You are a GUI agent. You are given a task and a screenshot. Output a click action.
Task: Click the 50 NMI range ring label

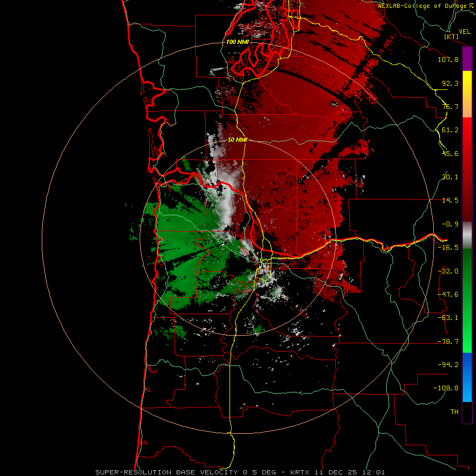click(x=237, y=140)
